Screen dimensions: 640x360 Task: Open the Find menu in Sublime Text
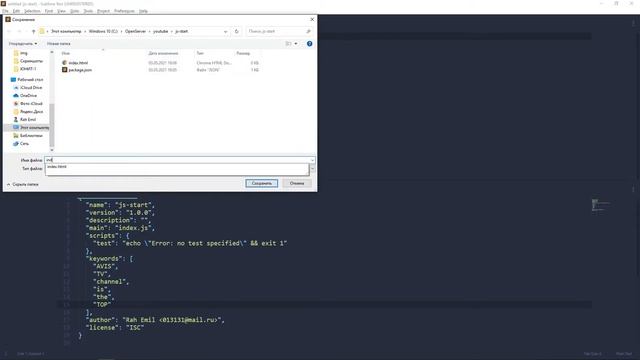tap(49, 11)
